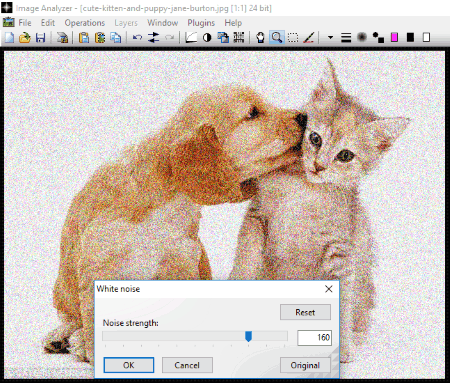Click the scanner/acquire icon in the toolbar
450x383 pixels.
click(x=62, y=37)
